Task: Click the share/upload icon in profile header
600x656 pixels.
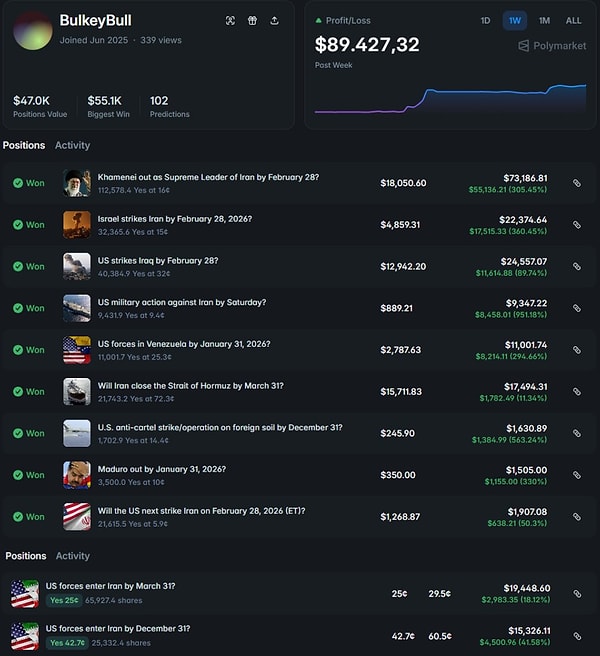Action: coord(274,21)
